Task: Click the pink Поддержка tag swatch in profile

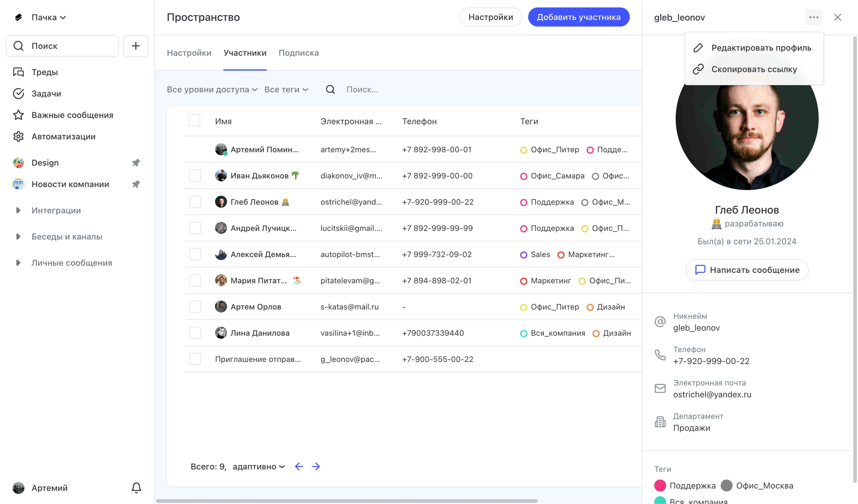Action: point(660,486)
